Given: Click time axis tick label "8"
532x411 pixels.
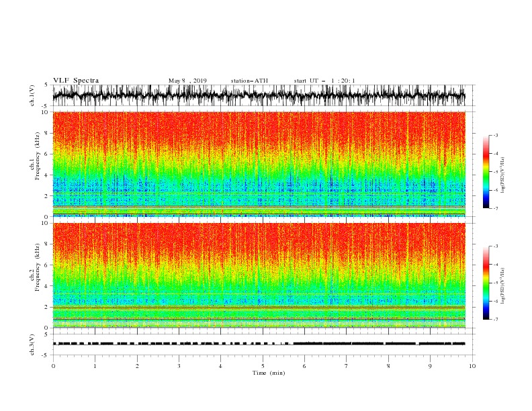Looking at the screenshot, I should point(388,366).
